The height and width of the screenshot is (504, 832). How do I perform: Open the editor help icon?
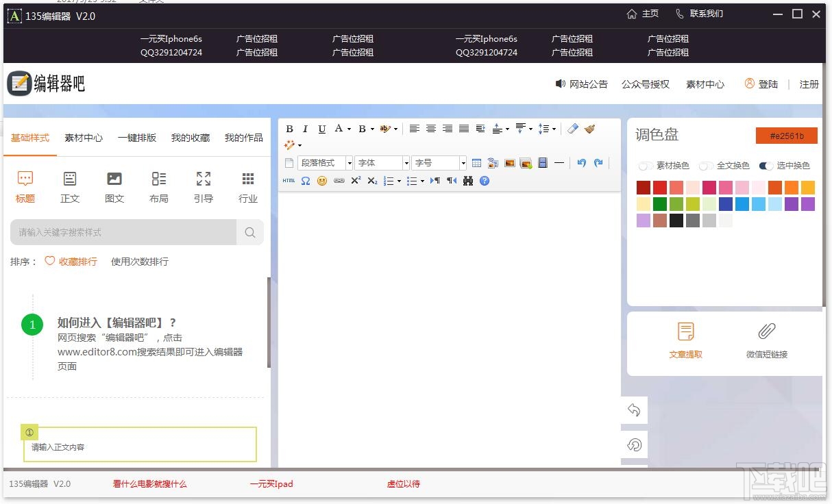(485, 181)
